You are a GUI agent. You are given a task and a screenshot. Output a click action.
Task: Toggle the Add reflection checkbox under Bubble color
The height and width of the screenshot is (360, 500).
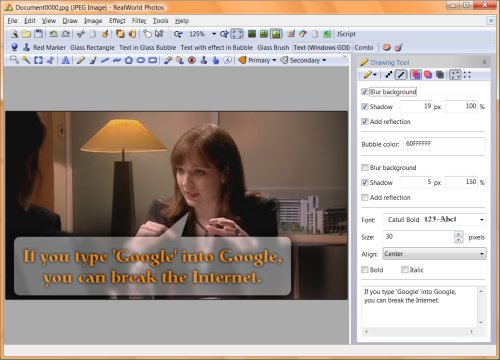click(365, 197)
